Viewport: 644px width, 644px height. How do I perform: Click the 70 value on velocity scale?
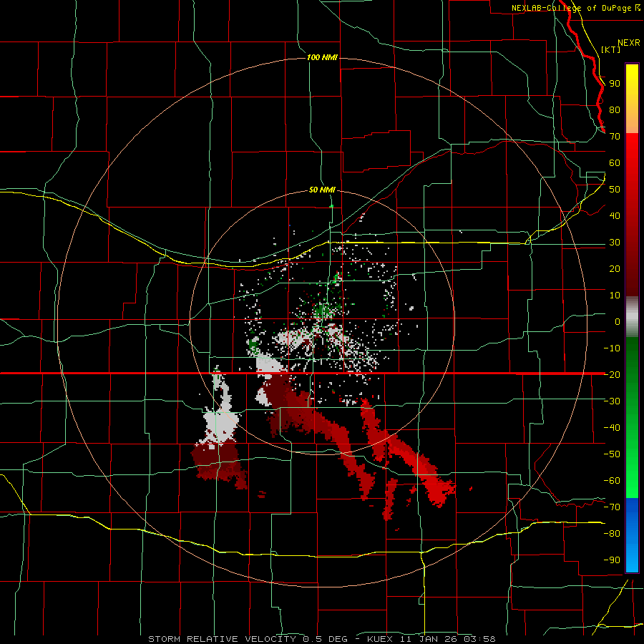[615, 137]
